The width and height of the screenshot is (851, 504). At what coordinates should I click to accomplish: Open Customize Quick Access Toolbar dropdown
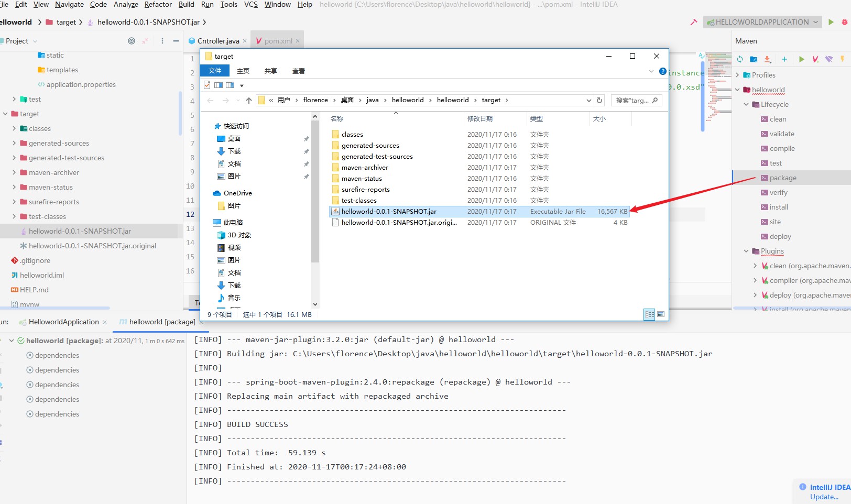pos(242,85)
